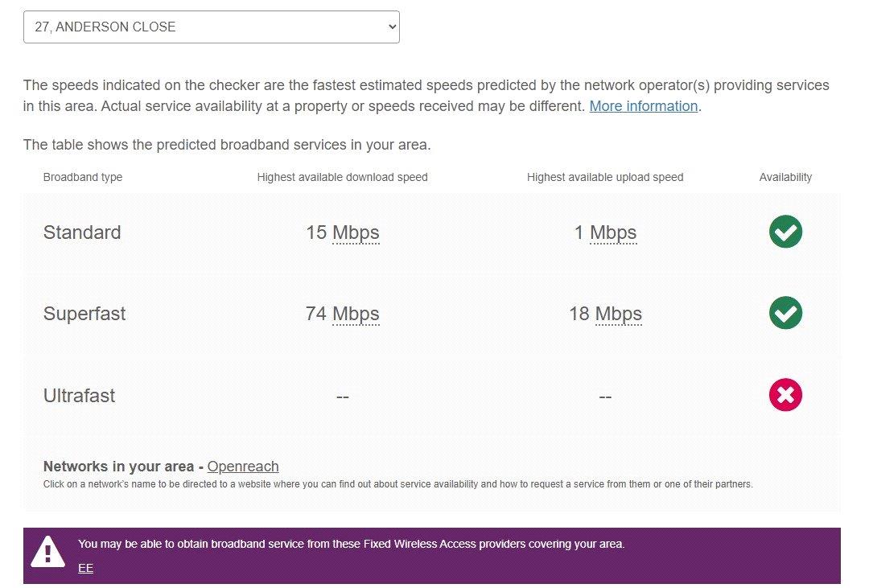The width and height of the screenshot is (869, 588).
Task: Click the Mbps abbreviation beside 74 download
Action: pyautogui.click(x=356, y=314)
